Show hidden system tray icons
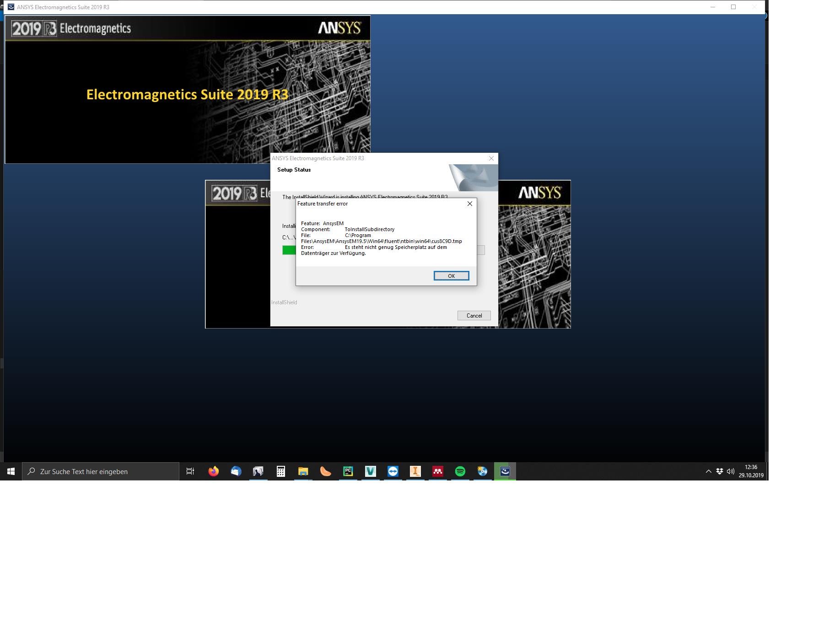The width and height of the screenshot is (840, 626). click(708, 471)
